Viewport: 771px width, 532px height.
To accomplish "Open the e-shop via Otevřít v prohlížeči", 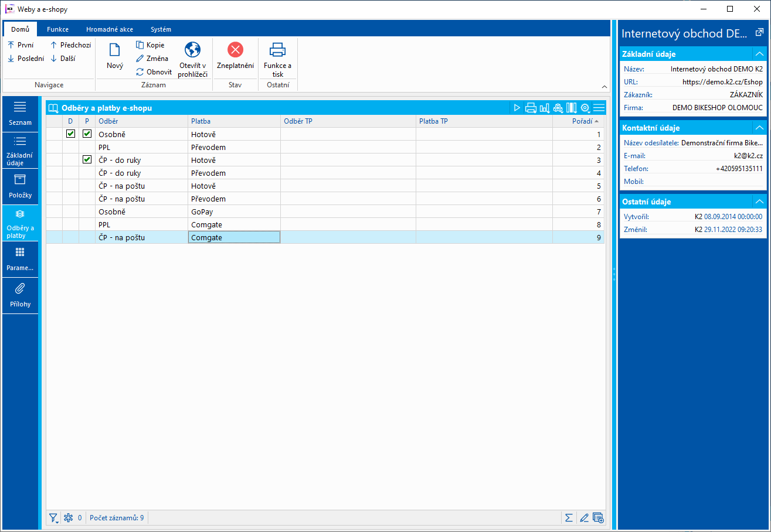I will pyautogui.click(x=193, y=59).
